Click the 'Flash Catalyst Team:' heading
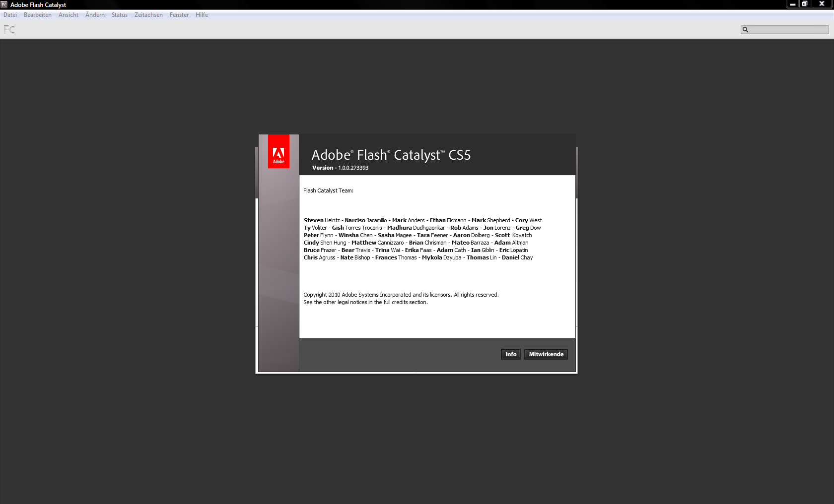This screenshot has height=504, width=834. 328,190
